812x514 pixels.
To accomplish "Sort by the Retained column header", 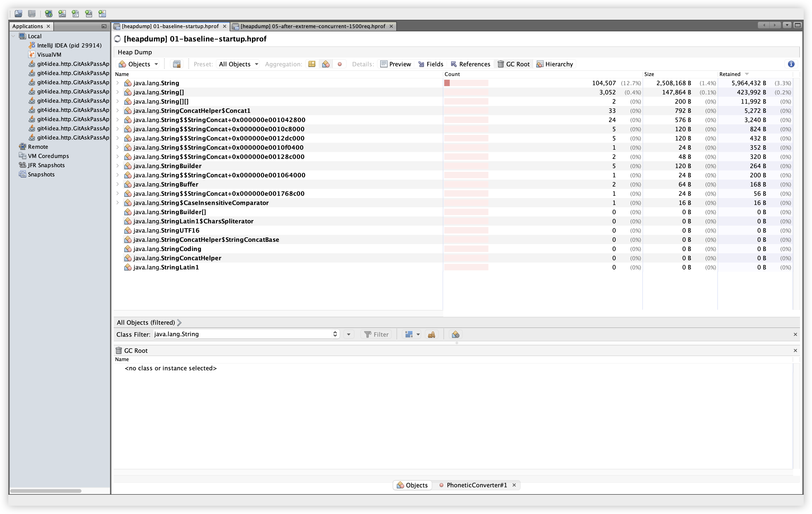I will [x=730, y=74].
